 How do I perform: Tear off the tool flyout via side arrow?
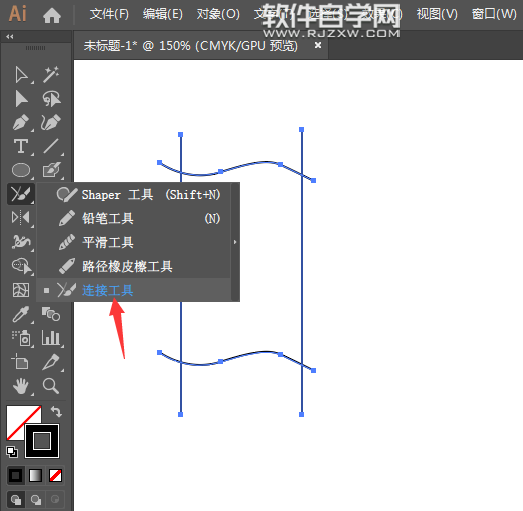tap(235, 242)
